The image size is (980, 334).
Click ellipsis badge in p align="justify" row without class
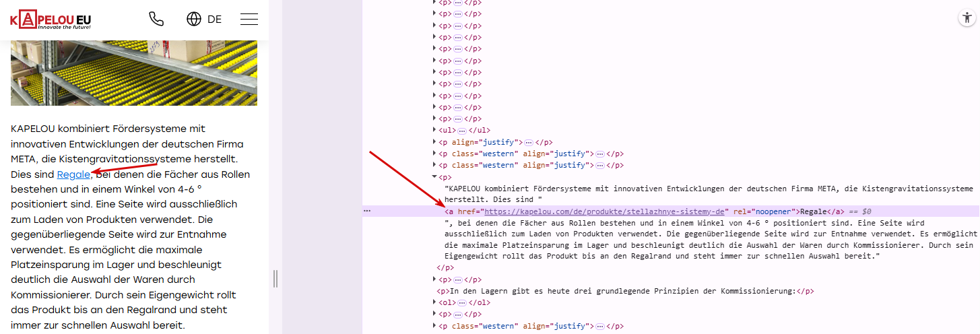(x=529, y=142)
